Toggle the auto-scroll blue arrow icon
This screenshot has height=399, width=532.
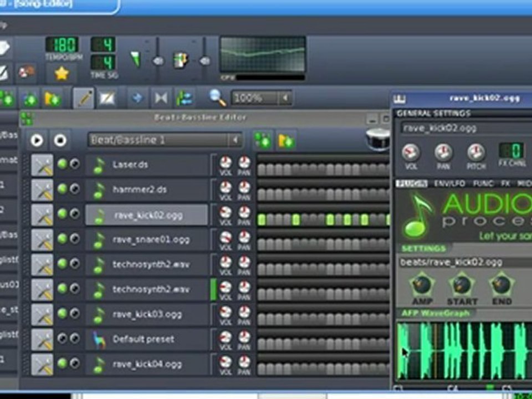(137, 98)
